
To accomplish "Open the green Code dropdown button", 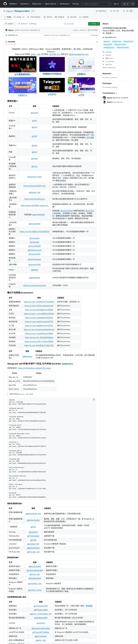I will tap(94, 24).
